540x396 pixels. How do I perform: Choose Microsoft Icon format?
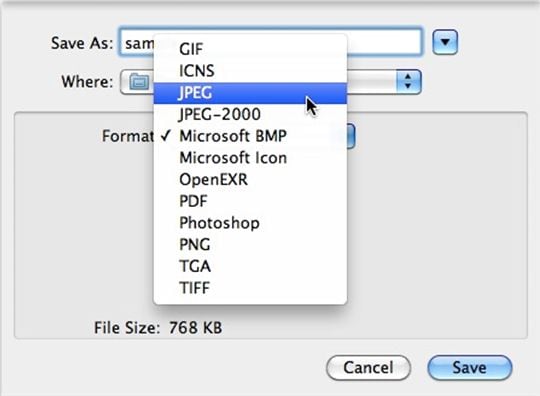250,158
